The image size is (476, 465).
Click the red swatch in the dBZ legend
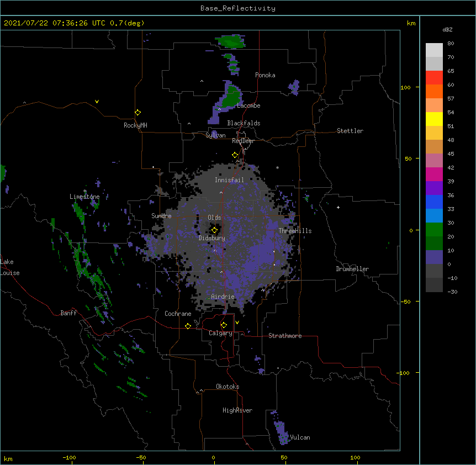pos(434,77)
